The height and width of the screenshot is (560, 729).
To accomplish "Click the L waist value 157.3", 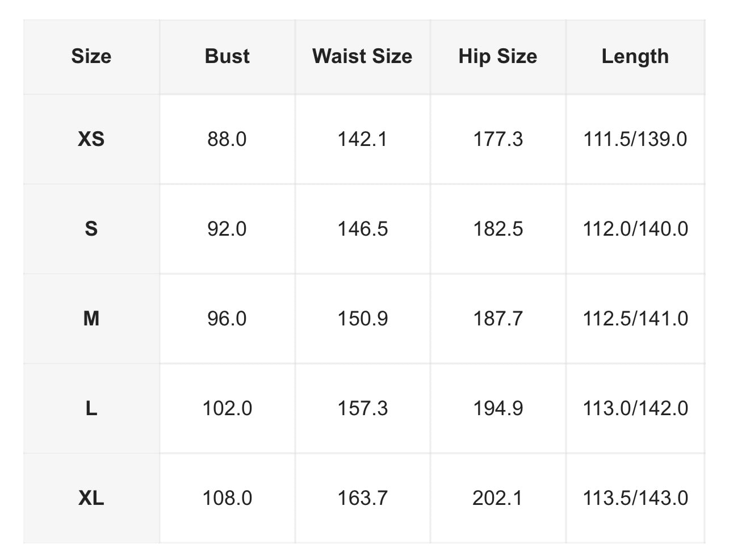I will click(362, 408).
